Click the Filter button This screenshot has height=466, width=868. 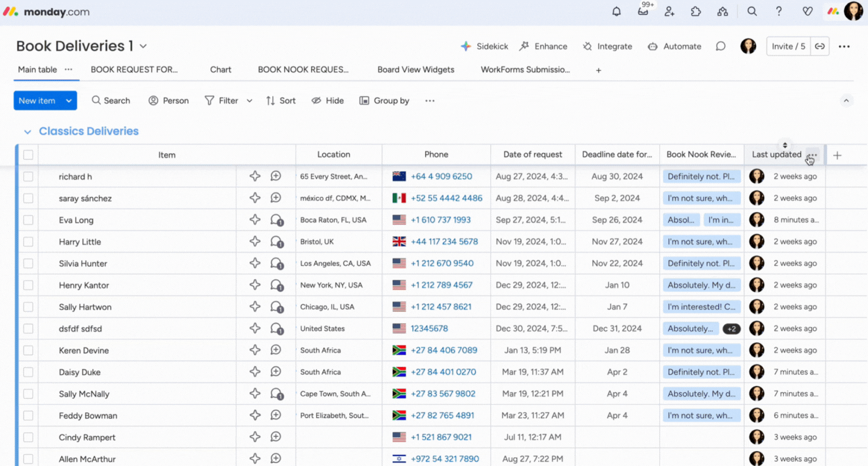pos(221,100)
